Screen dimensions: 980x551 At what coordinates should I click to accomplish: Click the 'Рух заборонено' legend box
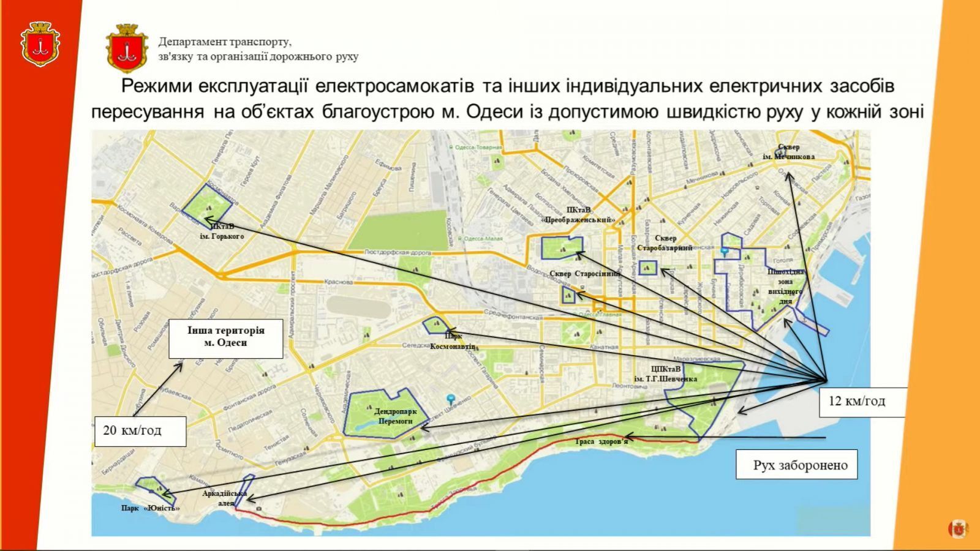tap(796, 465)
